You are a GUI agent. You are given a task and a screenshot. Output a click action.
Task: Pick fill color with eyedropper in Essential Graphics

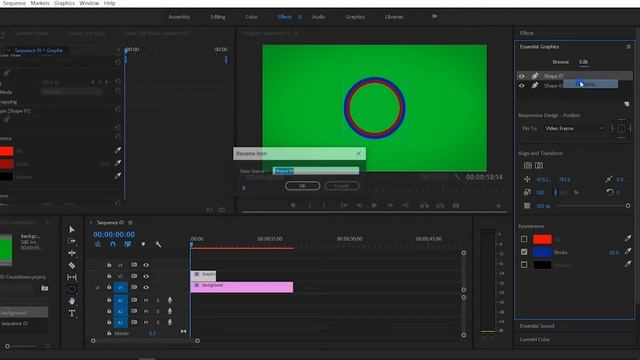(x=628, y=239)
